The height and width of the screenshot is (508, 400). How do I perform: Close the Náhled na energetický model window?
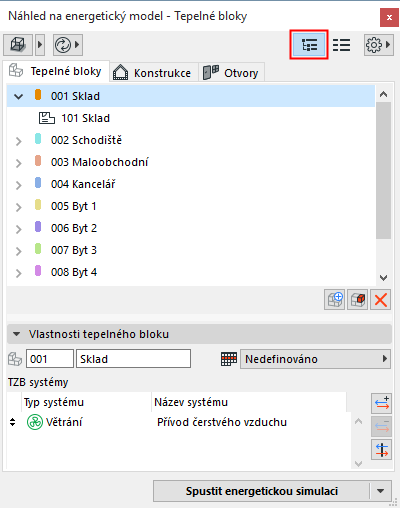389,17
